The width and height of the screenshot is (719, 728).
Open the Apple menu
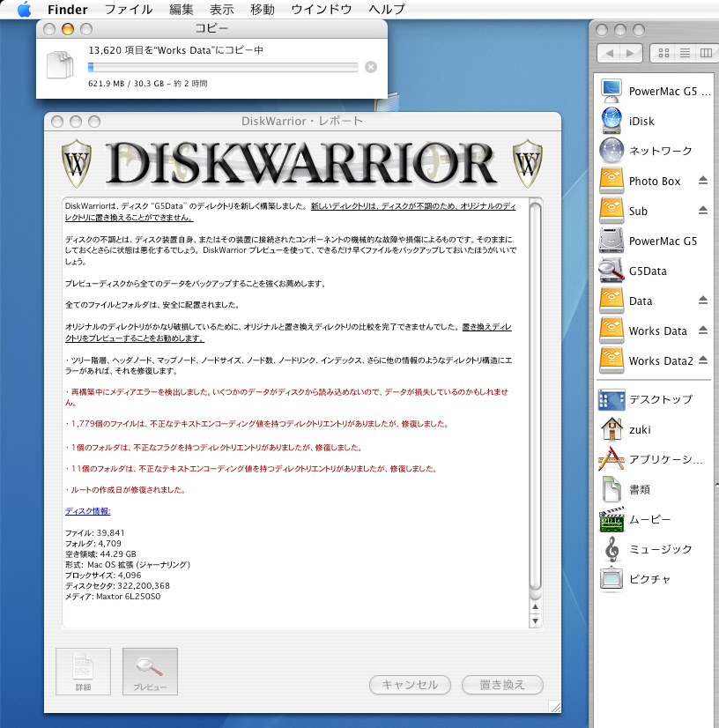24,9
